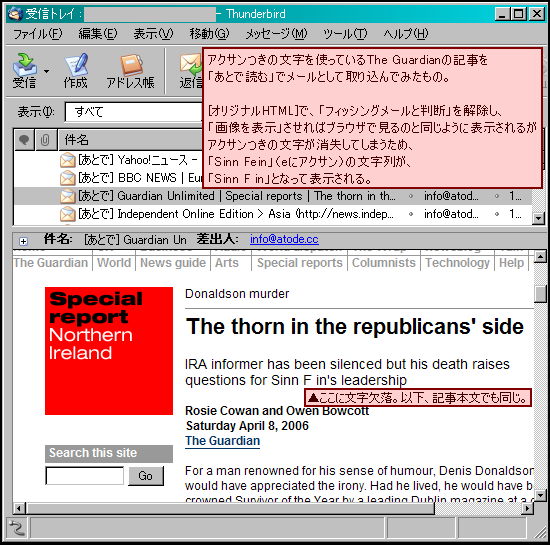Open the 表示 view filter combo box showing すべて
The width and height of the screenshot is (550, 545).
133,112
